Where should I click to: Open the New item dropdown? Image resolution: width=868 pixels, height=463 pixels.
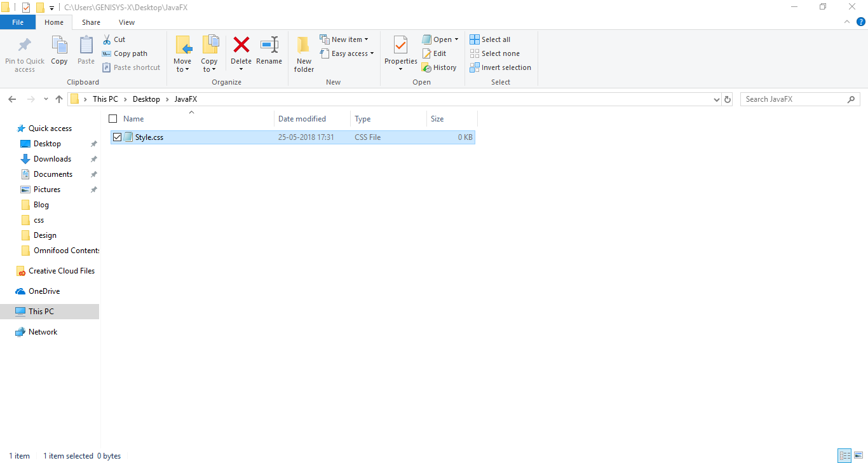point(344,39)
